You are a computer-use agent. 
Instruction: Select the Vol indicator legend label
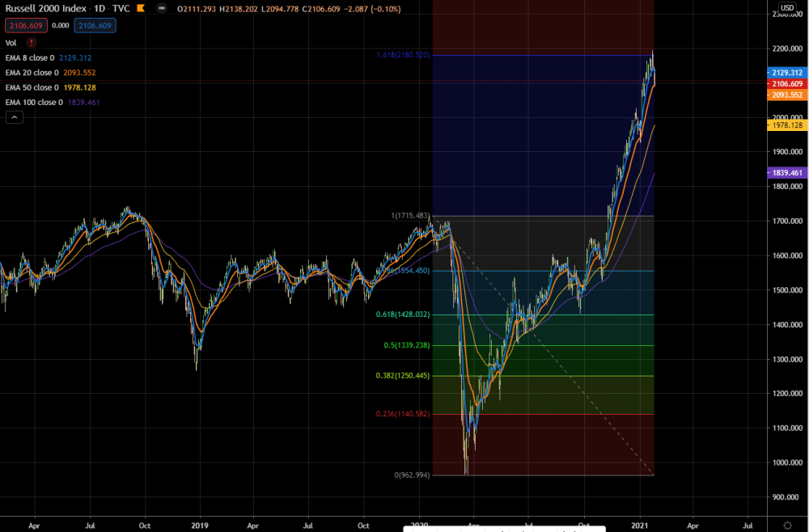point(11,43)
